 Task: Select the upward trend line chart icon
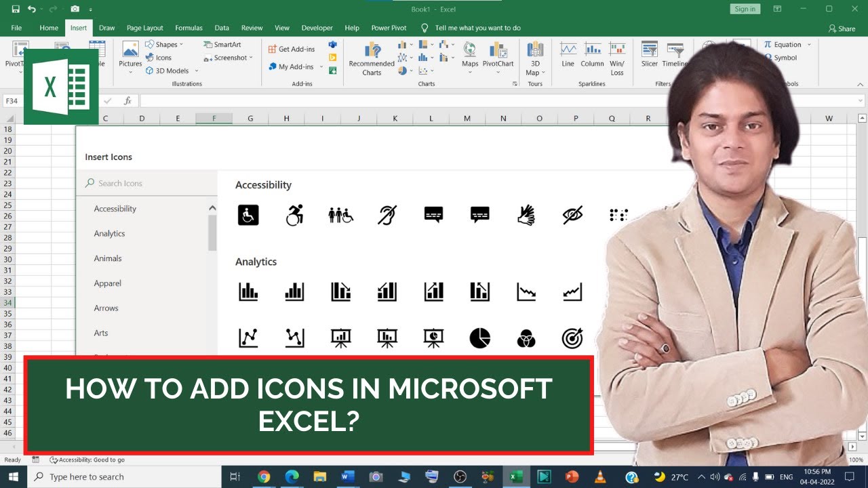coord(572,292)
